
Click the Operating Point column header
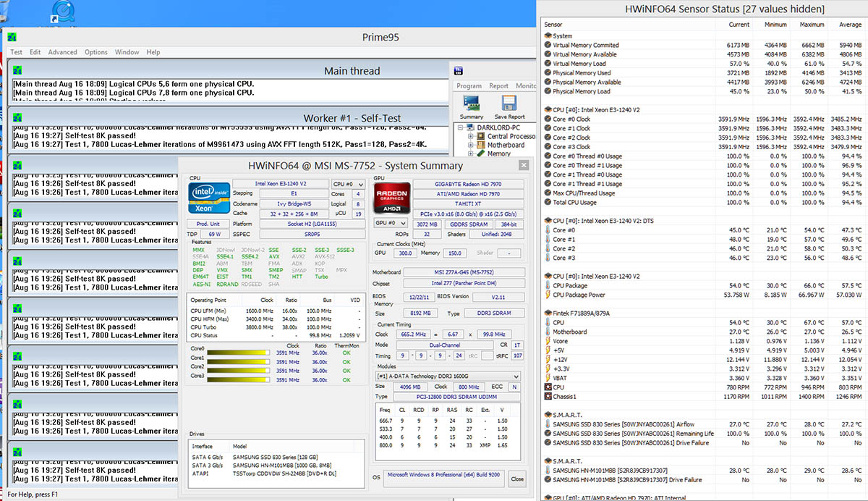tap(210, 299)
